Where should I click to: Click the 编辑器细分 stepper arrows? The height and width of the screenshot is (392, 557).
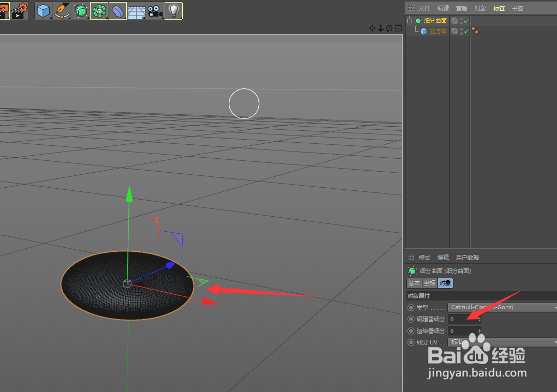point(479,319)
